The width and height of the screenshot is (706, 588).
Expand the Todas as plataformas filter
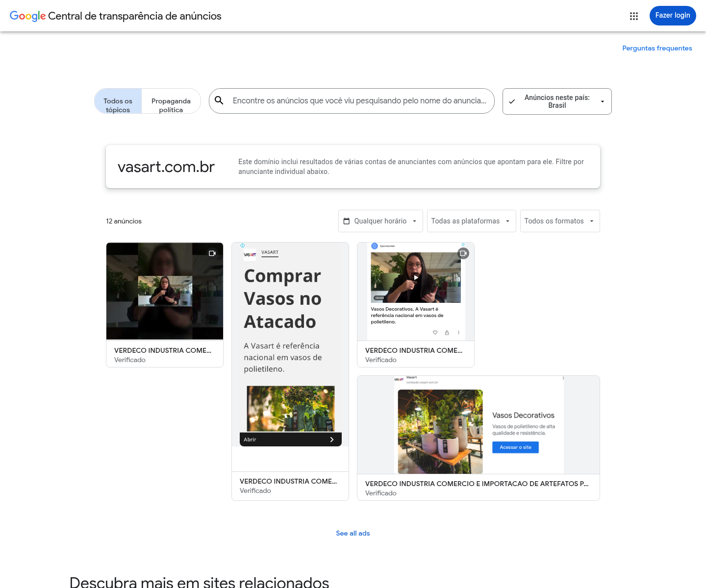coord(471,221)
